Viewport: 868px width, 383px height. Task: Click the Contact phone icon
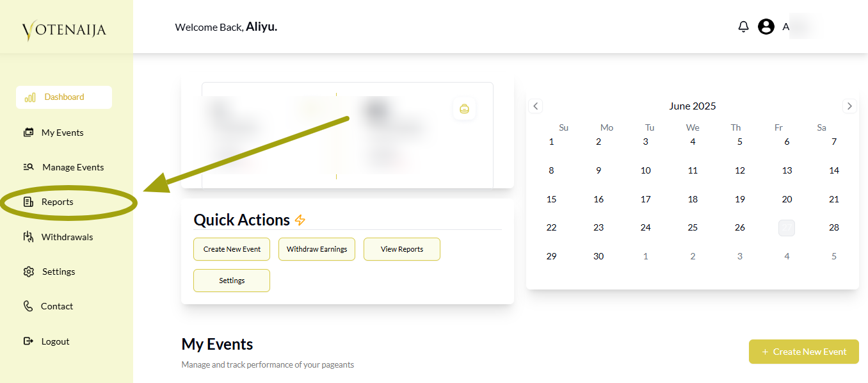coord(28,306)
